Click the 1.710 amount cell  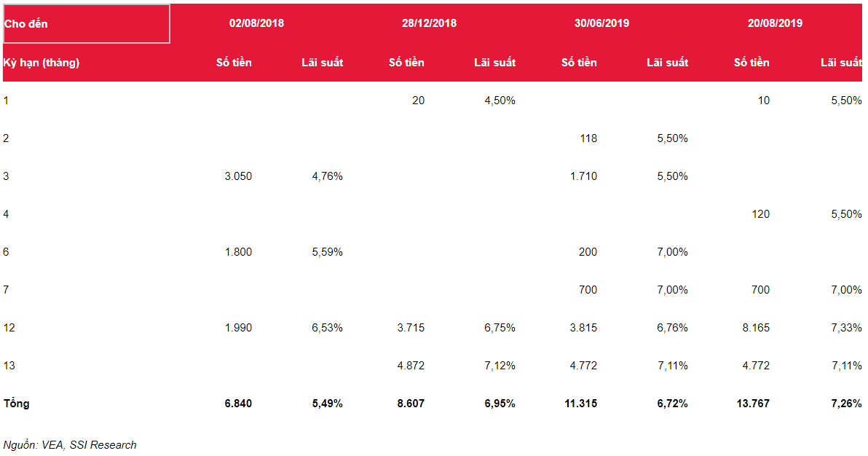pyautogui.click(x=583, y=176)
